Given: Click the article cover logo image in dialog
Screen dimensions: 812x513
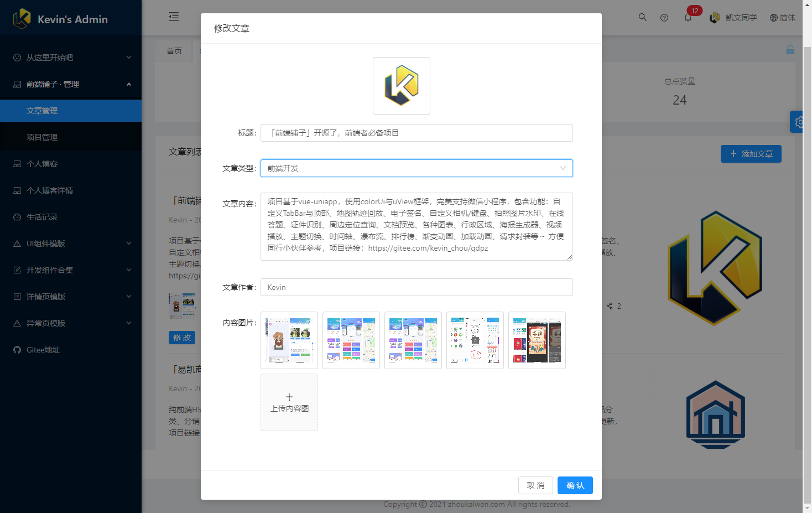Looking at the screenshot, I should (402, 86).
